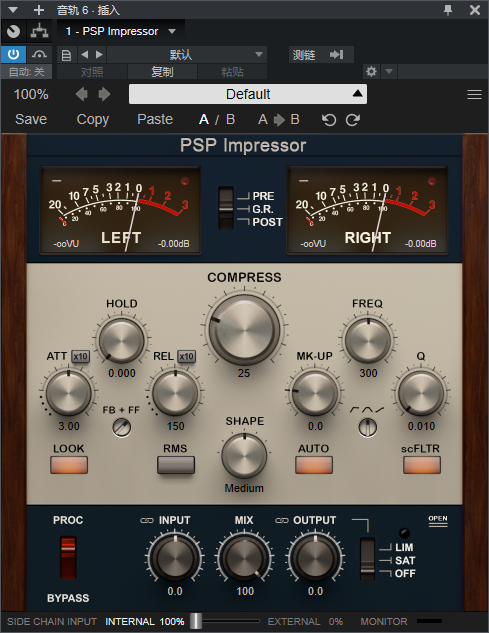The width and height of the screenshot is (489, 633).
Task: Click the MK-UP knob
Action: coord(315,392)
